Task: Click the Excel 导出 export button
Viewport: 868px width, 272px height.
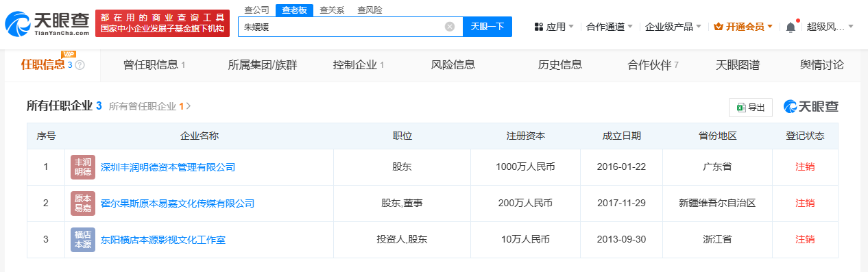Action: point(751,108)
